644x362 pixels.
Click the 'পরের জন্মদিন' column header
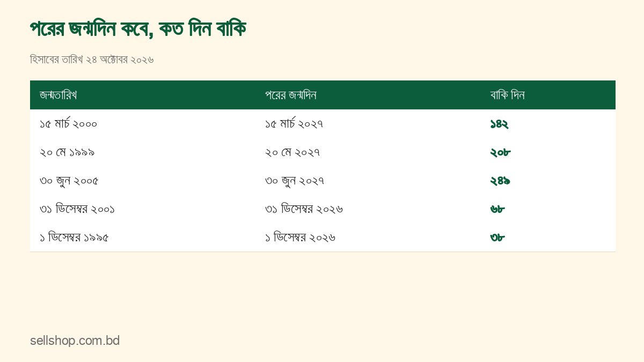click(x=290, y=95)
